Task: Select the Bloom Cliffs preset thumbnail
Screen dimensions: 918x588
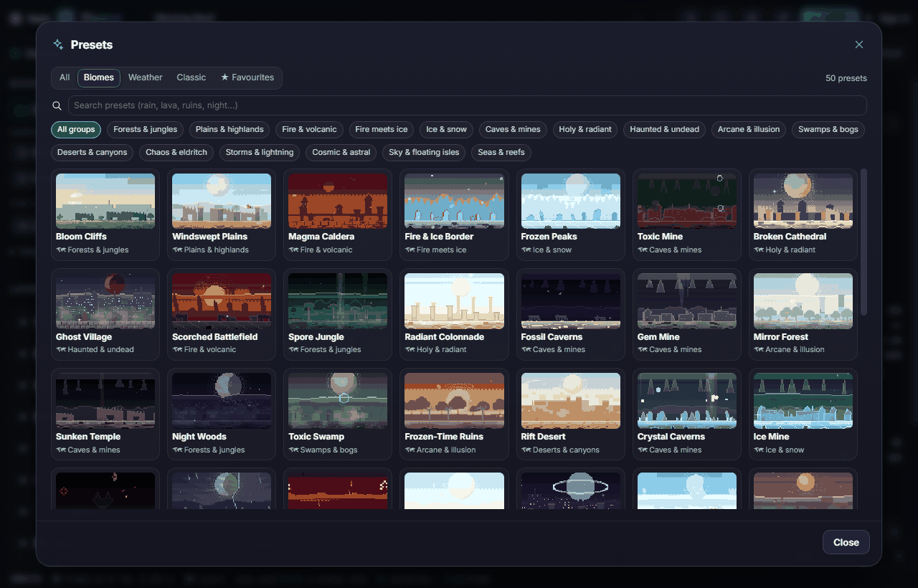Action: 105,201
